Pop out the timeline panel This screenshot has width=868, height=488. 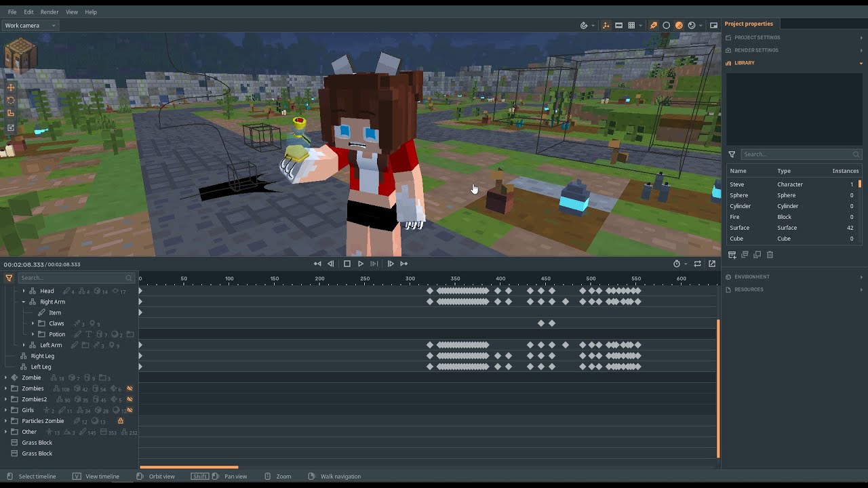(x=712, y=264)
